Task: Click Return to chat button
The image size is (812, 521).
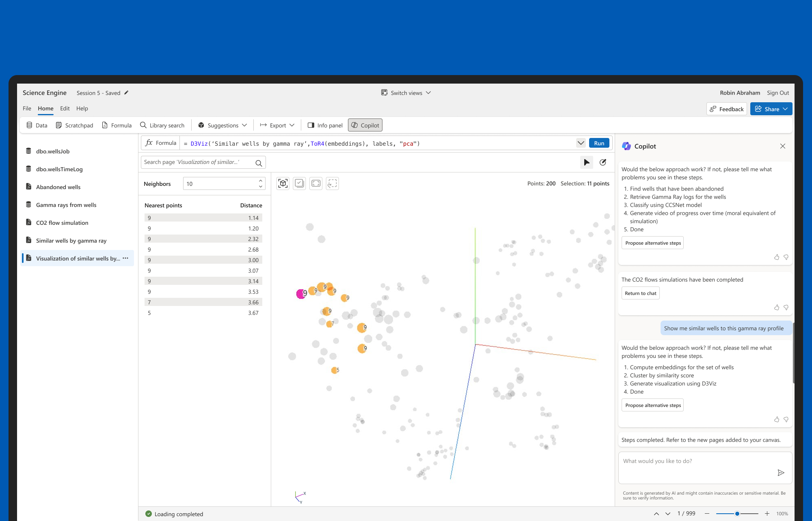Action: 640,293
